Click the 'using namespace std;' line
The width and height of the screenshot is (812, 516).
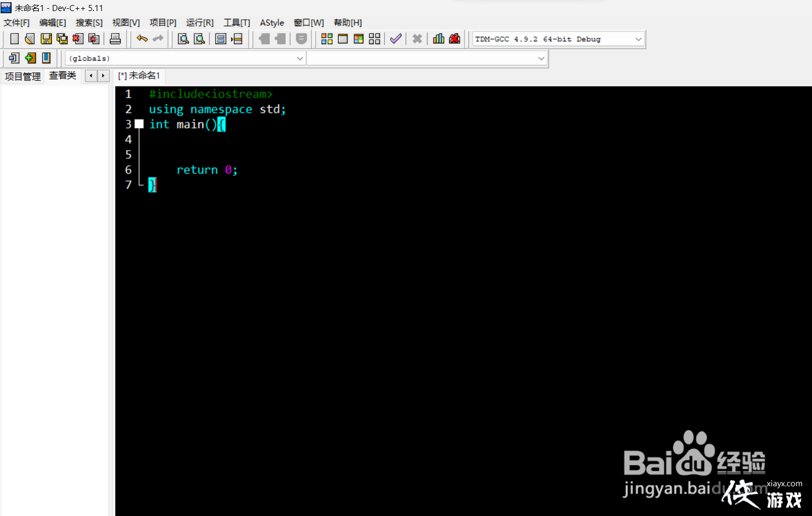217,109
